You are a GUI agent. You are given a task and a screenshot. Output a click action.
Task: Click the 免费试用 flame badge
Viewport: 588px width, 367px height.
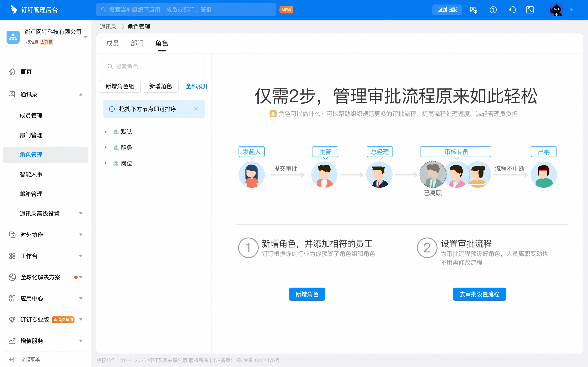[x=63, y=320]
